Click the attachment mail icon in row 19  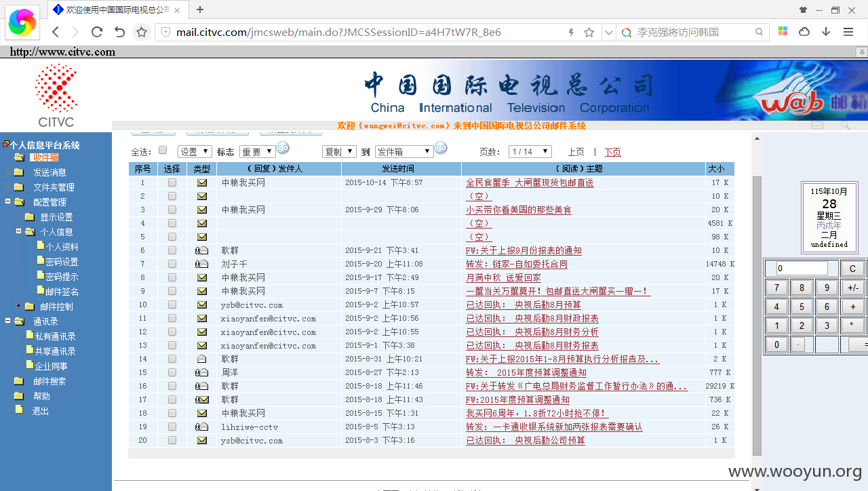click(x=201, y=427)
